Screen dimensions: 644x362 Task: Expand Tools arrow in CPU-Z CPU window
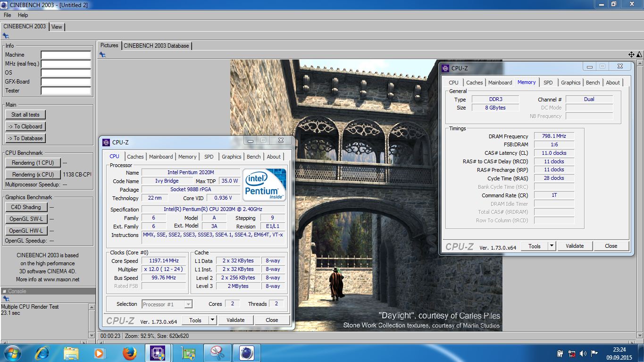pos(213,320)
